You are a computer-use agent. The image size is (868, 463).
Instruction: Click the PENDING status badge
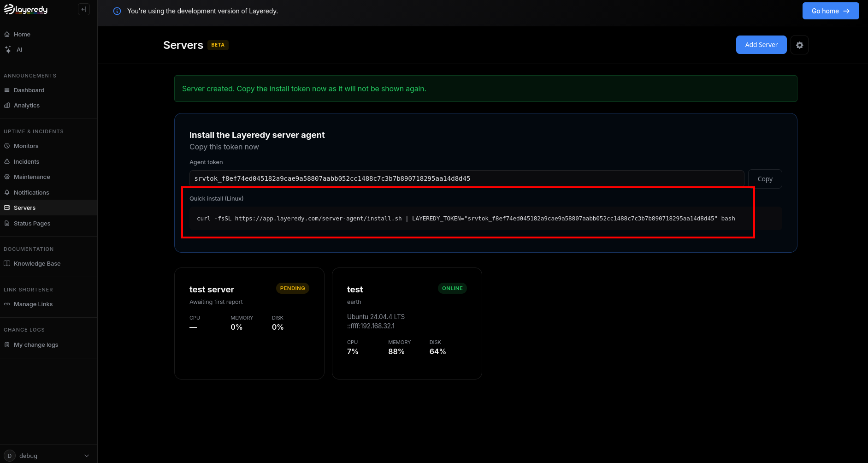[x=292, y=288]
